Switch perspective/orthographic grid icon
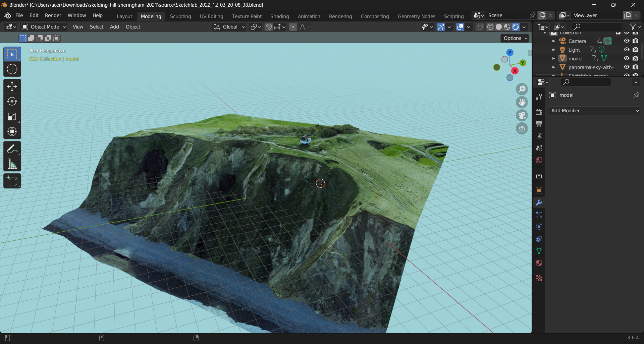Viewport: 644px width, 344px height. coord(522,128)
